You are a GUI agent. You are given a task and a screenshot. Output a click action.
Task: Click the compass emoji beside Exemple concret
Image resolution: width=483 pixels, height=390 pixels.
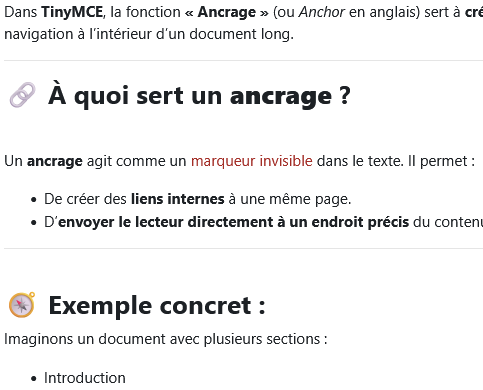pos(22,305)
